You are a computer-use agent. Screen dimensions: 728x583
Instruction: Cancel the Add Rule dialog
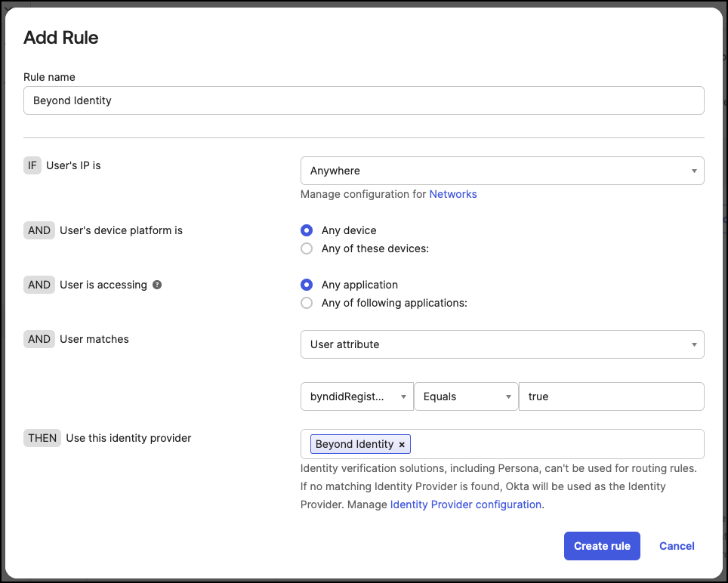pyautogui.click(x=677, y=546)
